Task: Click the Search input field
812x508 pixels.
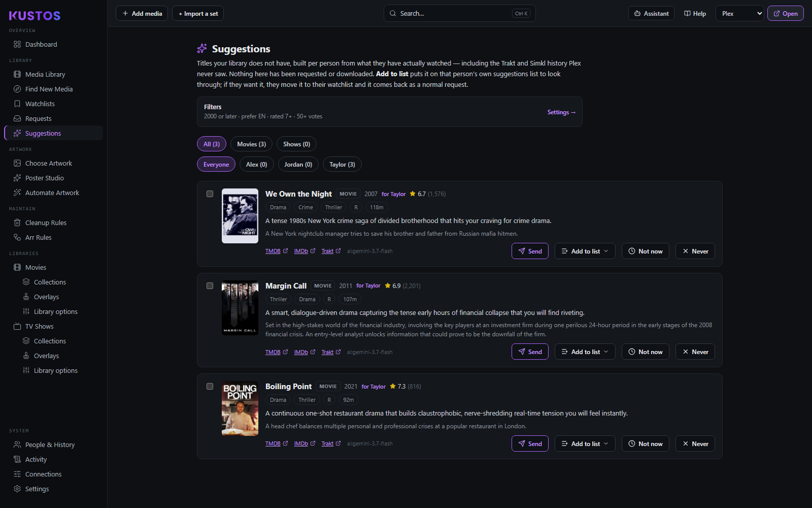Action: (x=459, y=14)
